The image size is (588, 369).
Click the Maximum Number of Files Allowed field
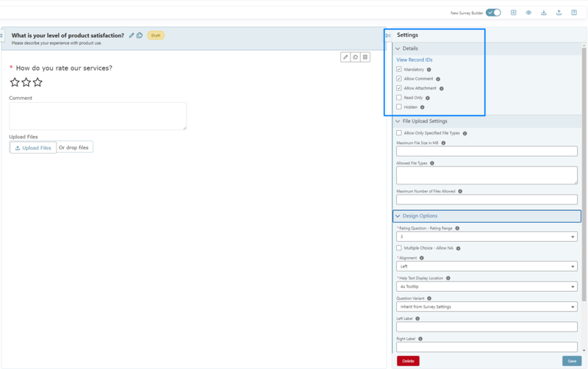487,199
